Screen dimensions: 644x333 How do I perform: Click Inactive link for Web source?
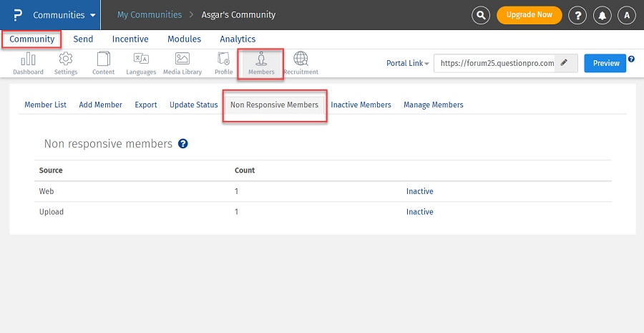pos(419,191)
